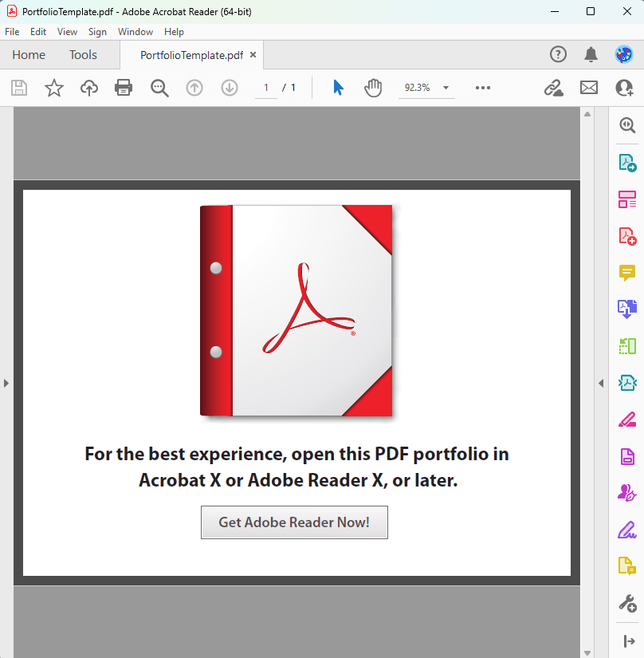Open the search magnifier in the tools pane
644x658 pixels.
(627, 125)
